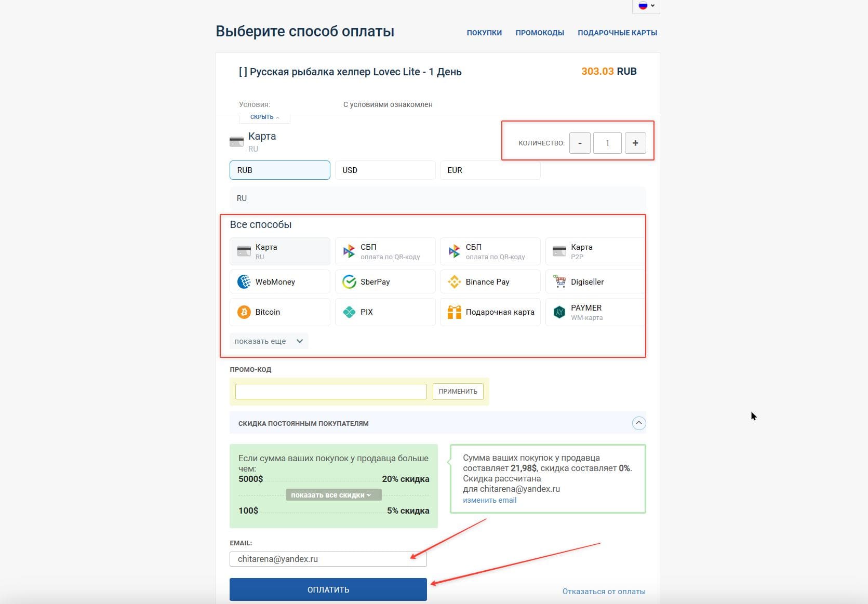Decrease quantity with minus button
868x604 pixels.
coord(580,143)
